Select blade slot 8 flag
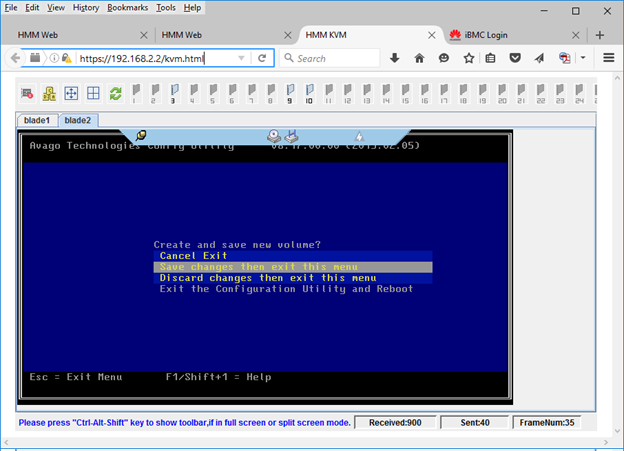Image resolution: width=624 pixels, height=451 pixels. [x=270, y=94]
